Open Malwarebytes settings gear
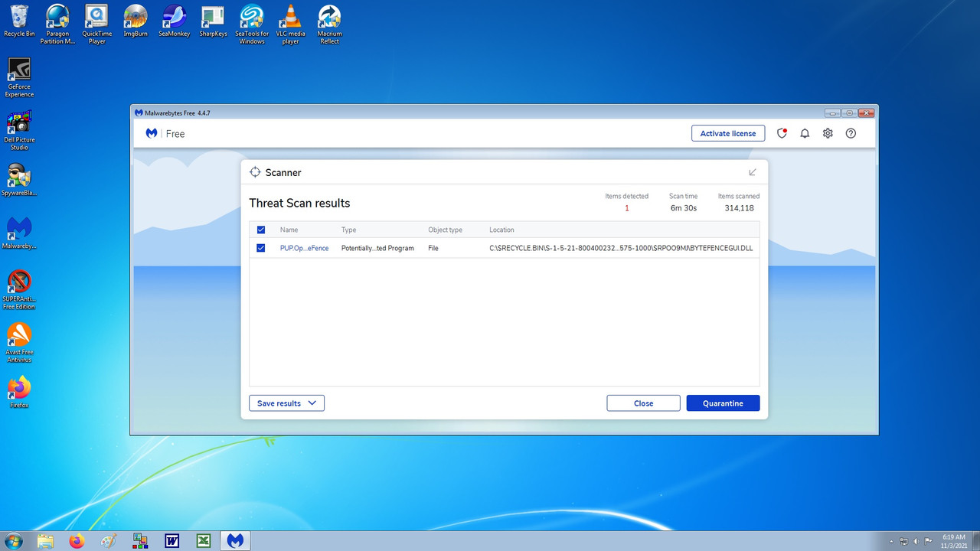This screenshot has width=980, height=551. [828, 133]
